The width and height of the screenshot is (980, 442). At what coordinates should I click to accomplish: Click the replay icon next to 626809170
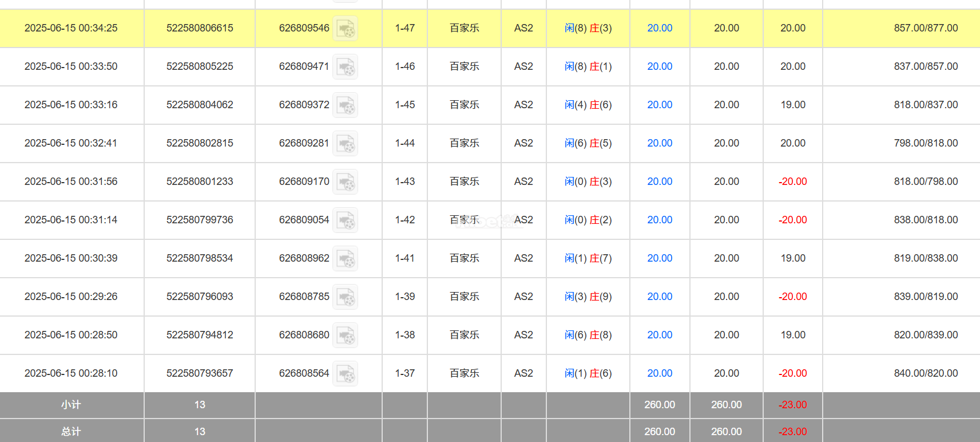(x=346, y=182)
